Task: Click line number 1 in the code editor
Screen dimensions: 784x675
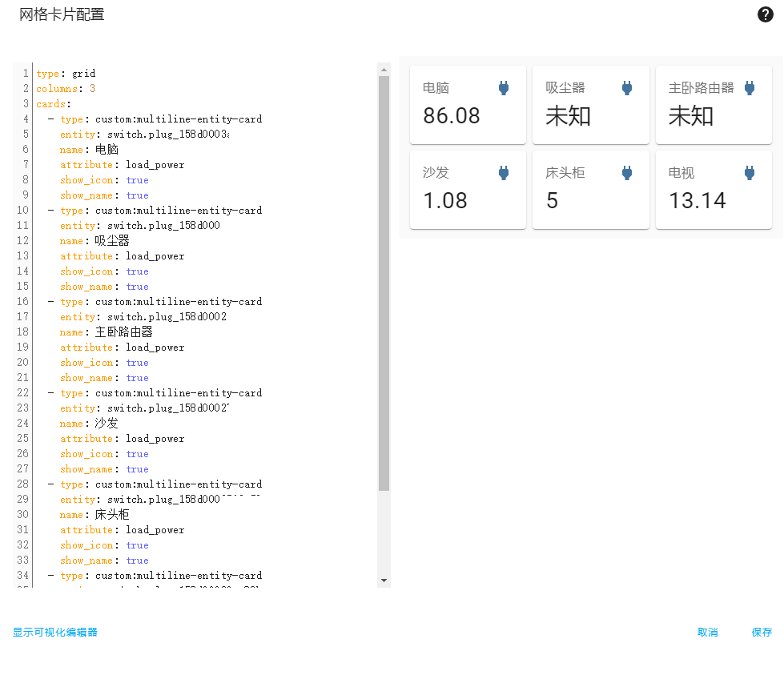Action: pos(25,73)
